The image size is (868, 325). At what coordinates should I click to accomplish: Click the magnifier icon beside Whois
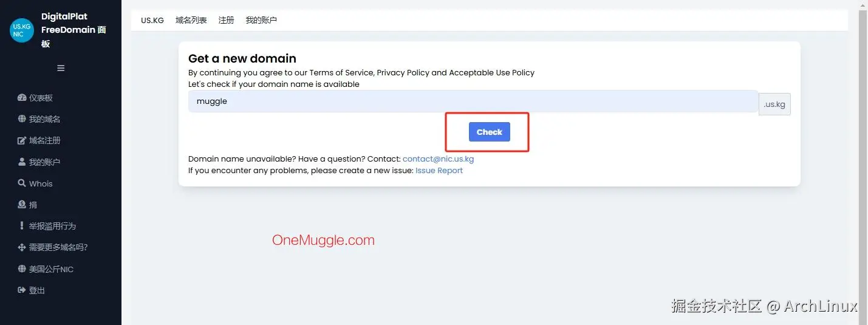point(22,183)
